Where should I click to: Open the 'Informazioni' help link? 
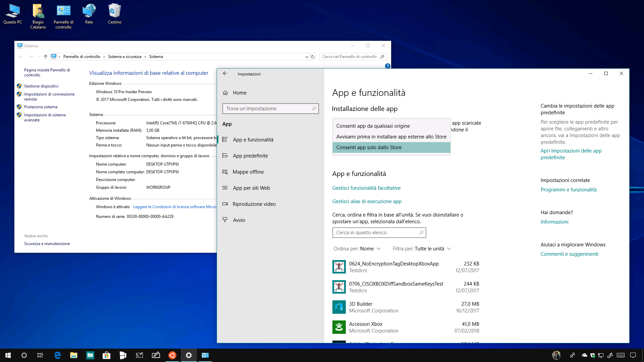pos(554,222)
